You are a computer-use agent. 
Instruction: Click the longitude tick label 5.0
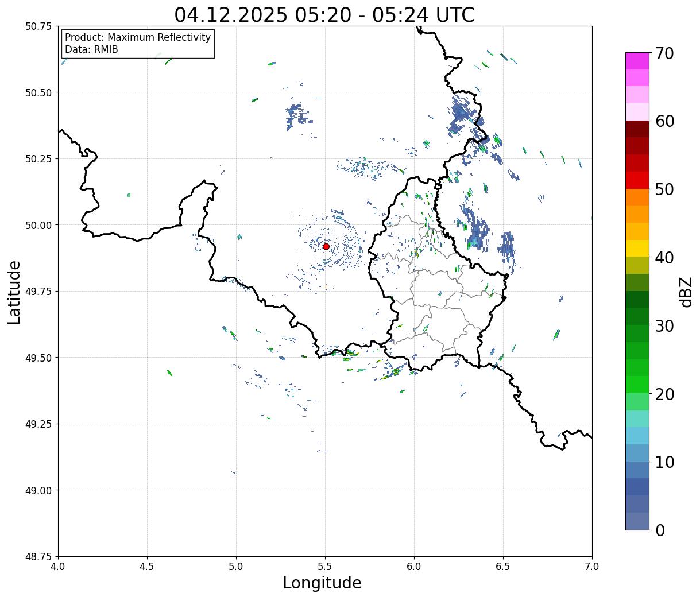pos(236,567)
